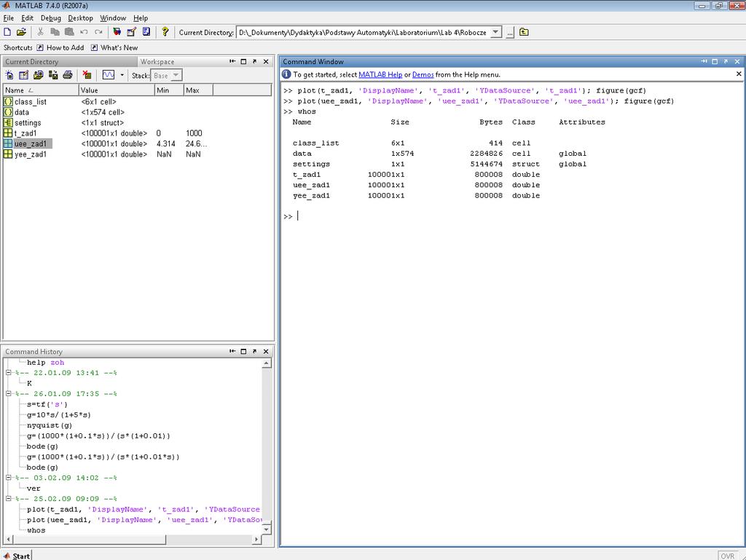Select the settings variable
The width and height of the screenshot is (746, 560).
28,122
